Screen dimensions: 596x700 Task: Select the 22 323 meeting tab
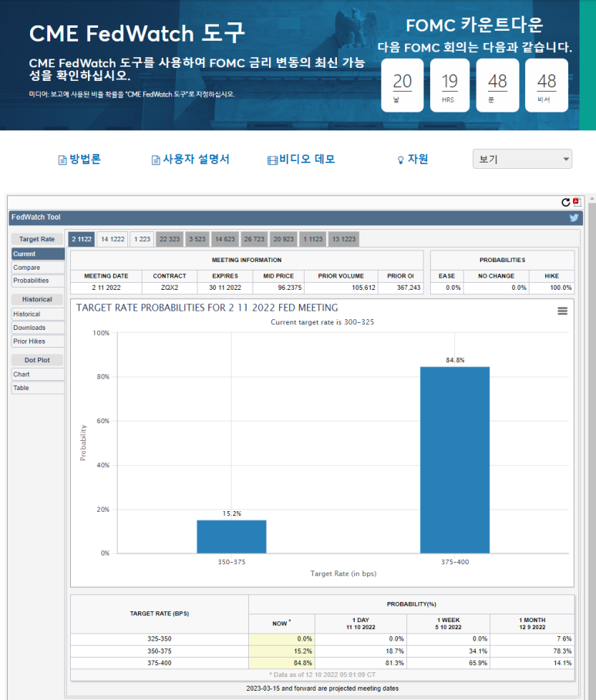coord(170,239)
